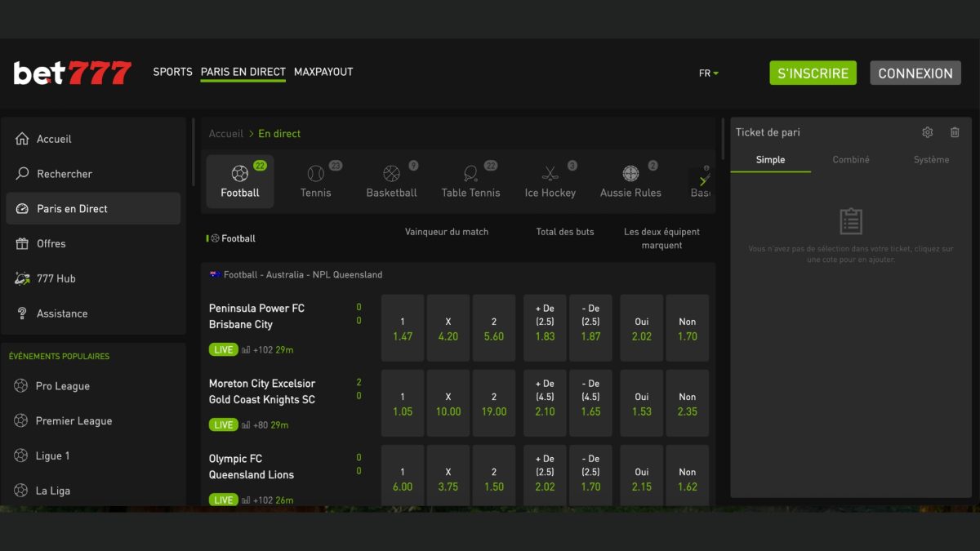The height and width of the screenshot is (551, 980).
Task: Select Ligue 1 popular event
Action: (93, 455)
